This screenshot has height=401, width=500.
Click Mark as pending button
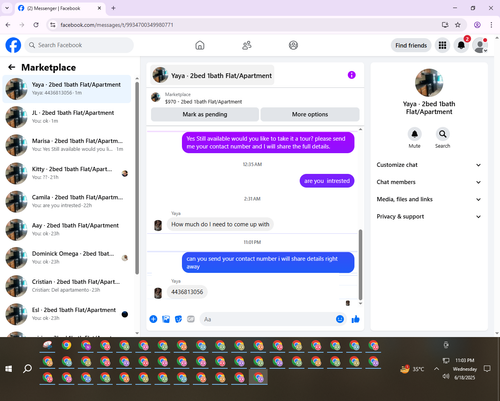(x=205, y=114)
